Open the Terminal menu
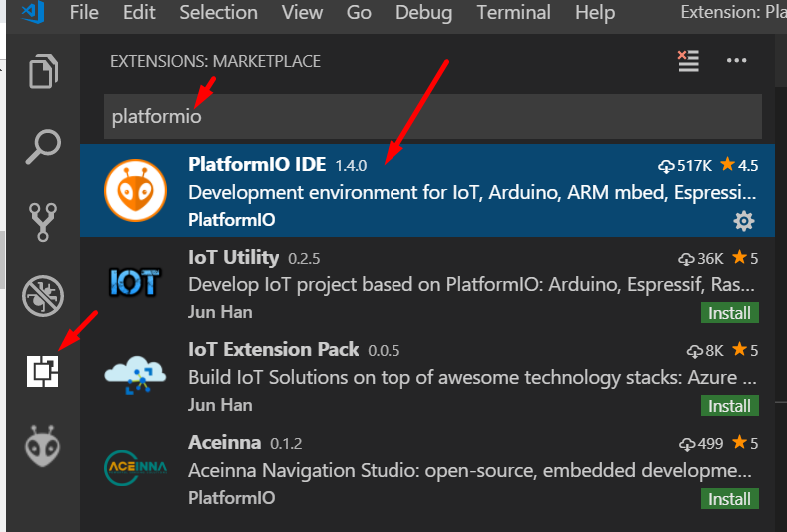 click(x=512, y=13)
